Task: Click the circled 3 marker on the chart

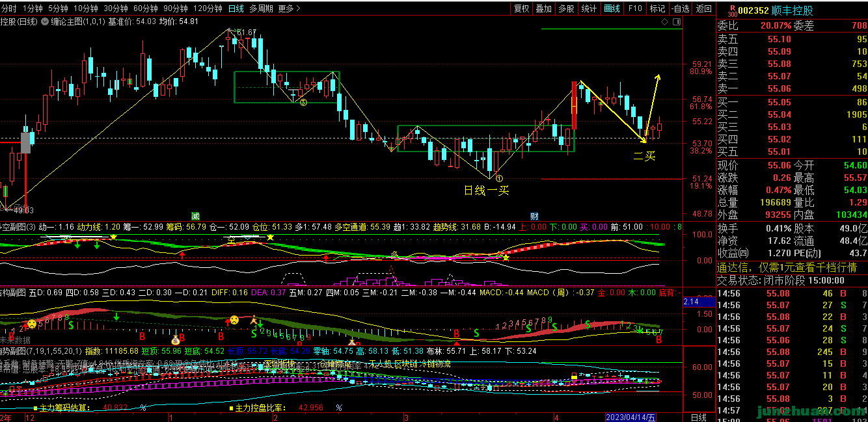Action: tap(303, 103)
